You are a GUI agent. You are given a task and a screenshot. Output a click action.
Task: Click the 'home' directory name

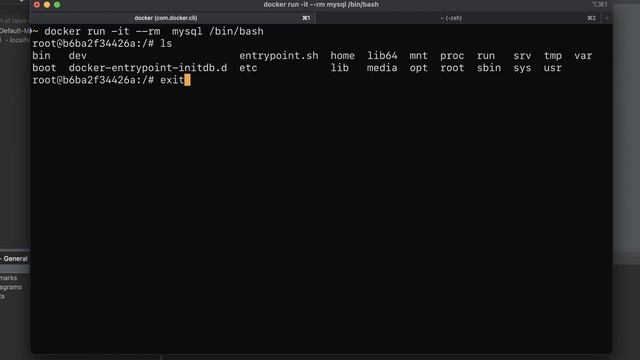342,56
